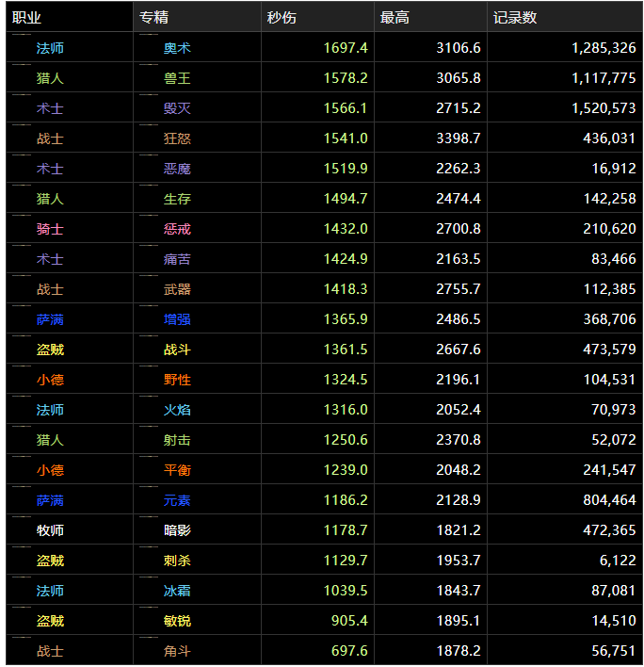Select 术士 class in the 毁灭 row
Screen dimensions: 644x667
pos(50,108)
